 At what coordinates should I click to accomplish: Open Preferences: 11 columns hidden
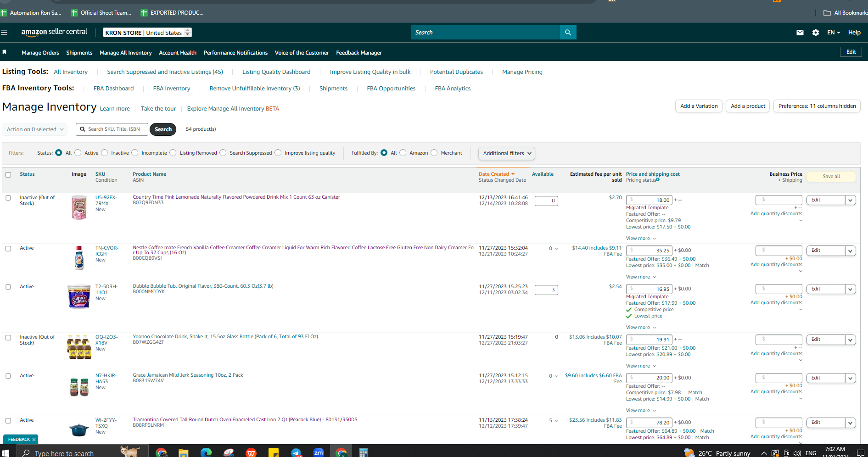[817, 106]
